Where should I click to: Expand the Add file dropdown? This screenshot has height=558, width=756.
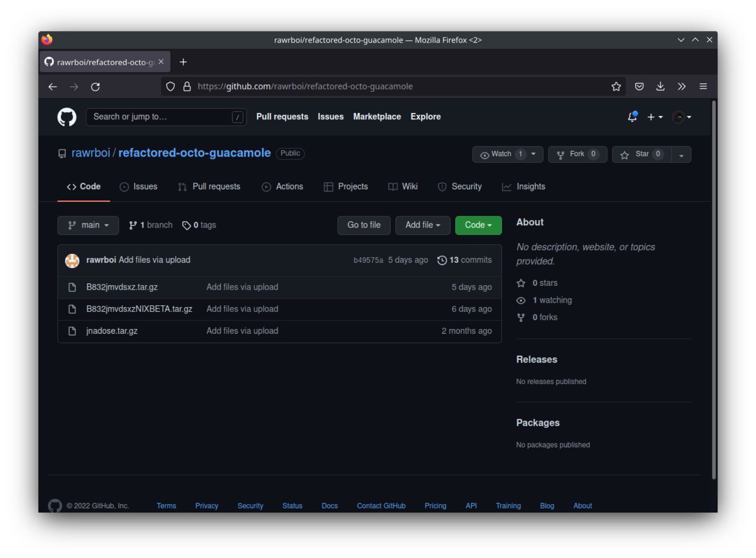pyautogui.click(x=423, y=225)
